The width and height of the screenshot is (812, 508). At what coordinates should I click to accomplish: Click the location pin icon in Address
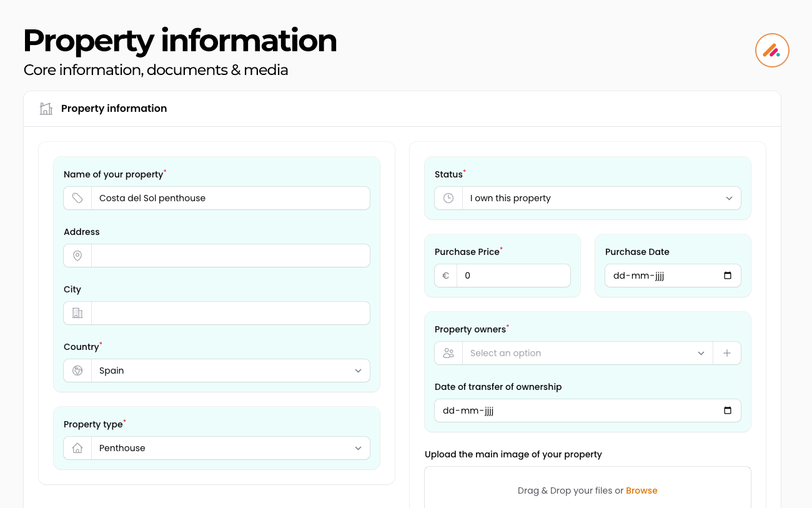pos(77,256)
